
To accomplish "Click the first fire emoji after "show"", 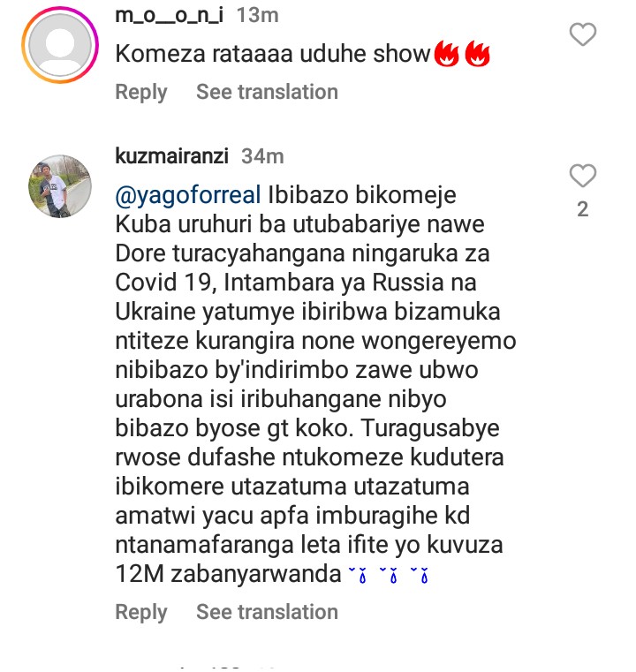I will (447, 54).
